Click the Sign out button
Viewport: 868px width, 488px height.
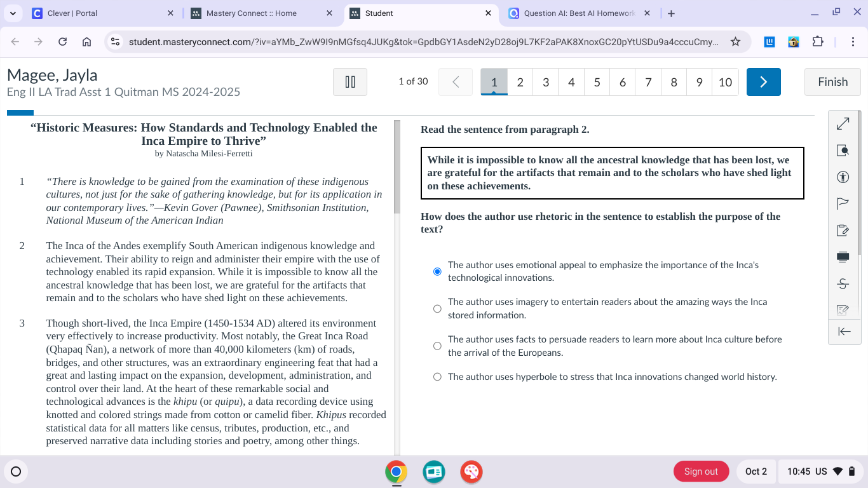[x=701, y=471]
